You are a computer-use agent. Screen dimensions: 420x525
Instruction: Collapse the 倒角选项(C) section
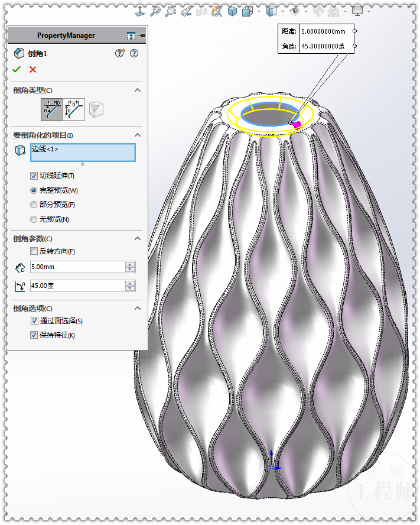(x=138, y=308)
